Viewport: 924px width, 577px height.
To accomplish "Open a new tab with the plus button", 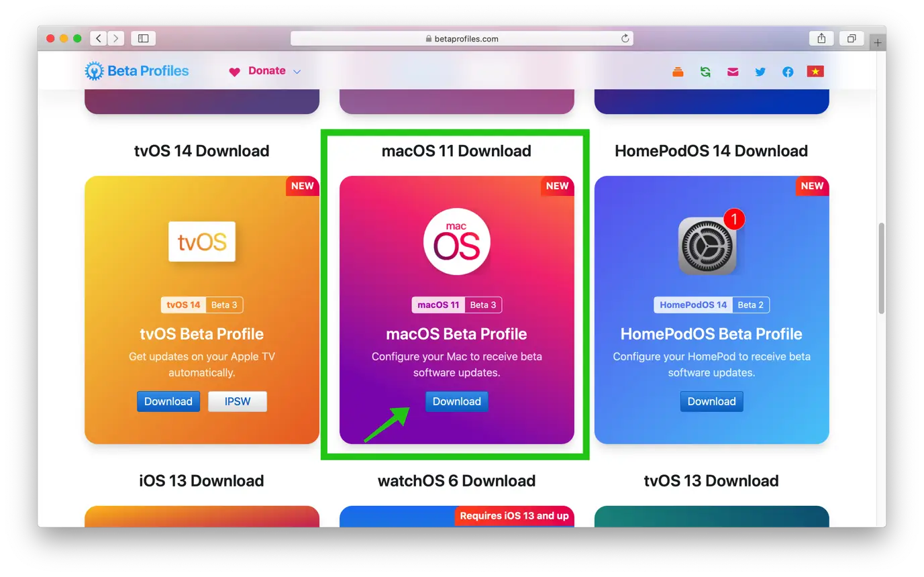I will [878, 42].
